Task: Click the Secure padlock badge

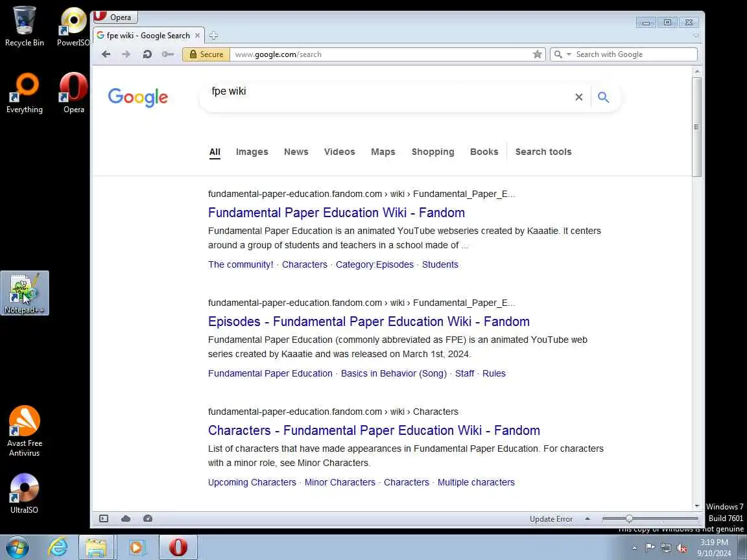Action: click(206, 54)
